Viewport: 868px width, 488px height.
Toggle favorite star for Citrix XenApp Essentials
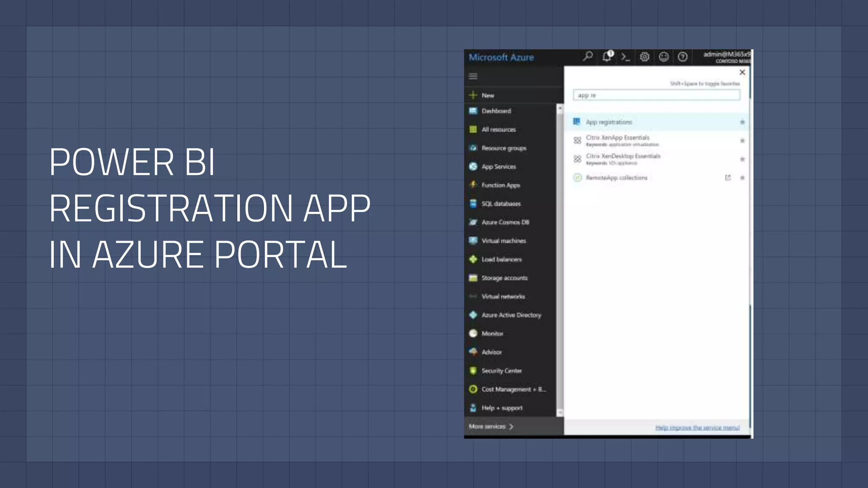742,141
